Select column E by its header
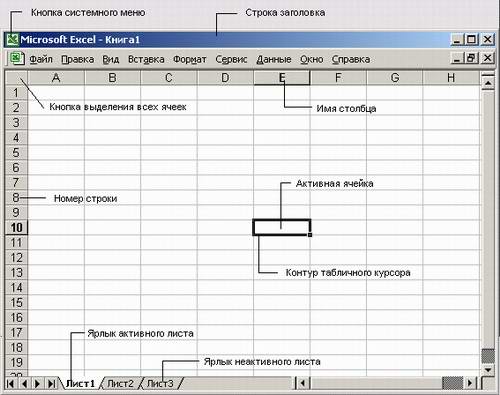This screenshot has height=395, width=500. click(x=282, y=78)
